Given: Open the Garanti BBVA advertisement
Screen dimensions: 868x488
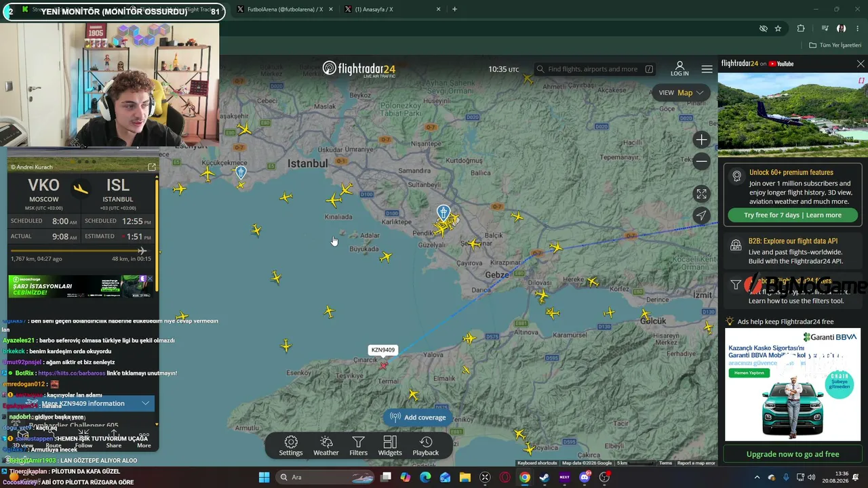Looking at the screenshot, I should click(793, 384).
